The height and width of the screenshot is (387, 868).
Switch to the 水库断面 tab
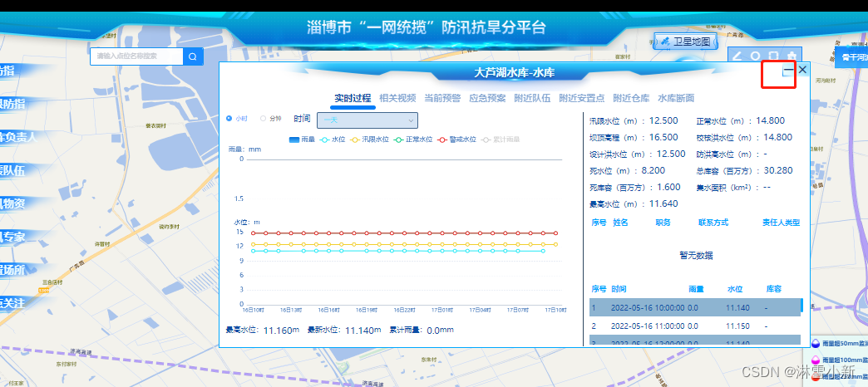pyautogui.click(x=676, y=98)
